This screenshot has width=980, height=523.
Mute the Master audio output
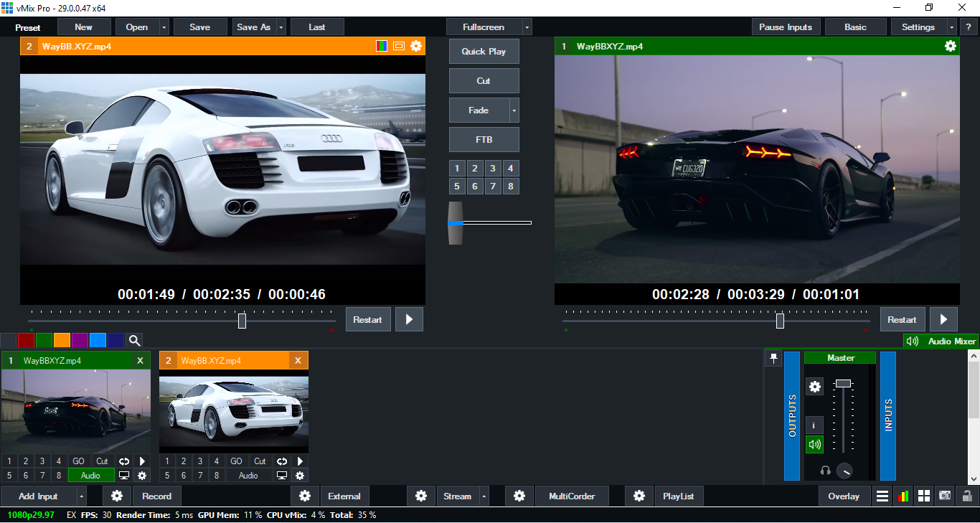pos(815,444)
